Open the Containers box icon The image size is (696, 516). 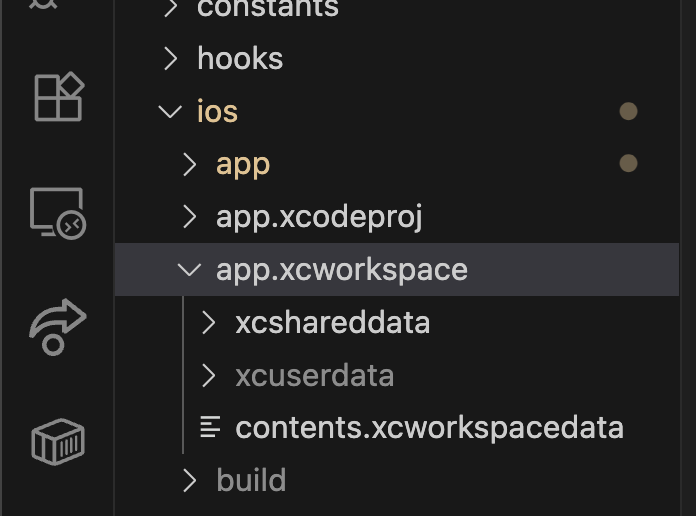tap(58, 441)
